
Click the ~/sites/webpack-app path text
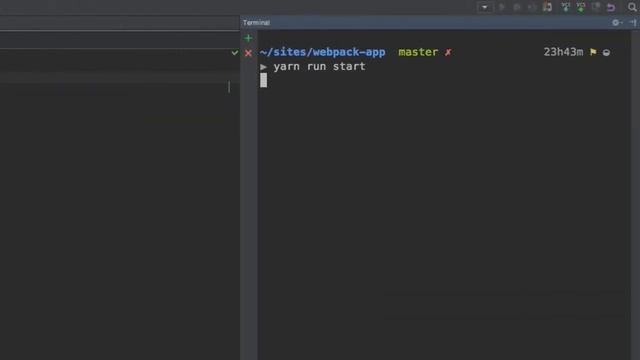(x=322, y=52)
